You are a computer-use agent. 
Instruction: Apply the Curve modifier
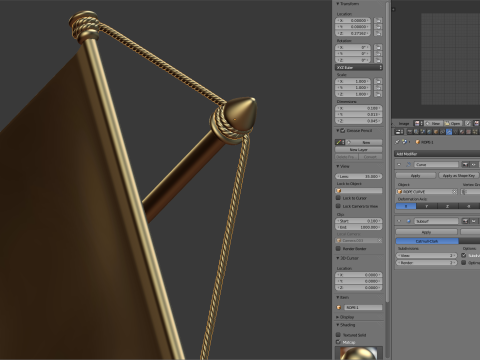point(416,175)
